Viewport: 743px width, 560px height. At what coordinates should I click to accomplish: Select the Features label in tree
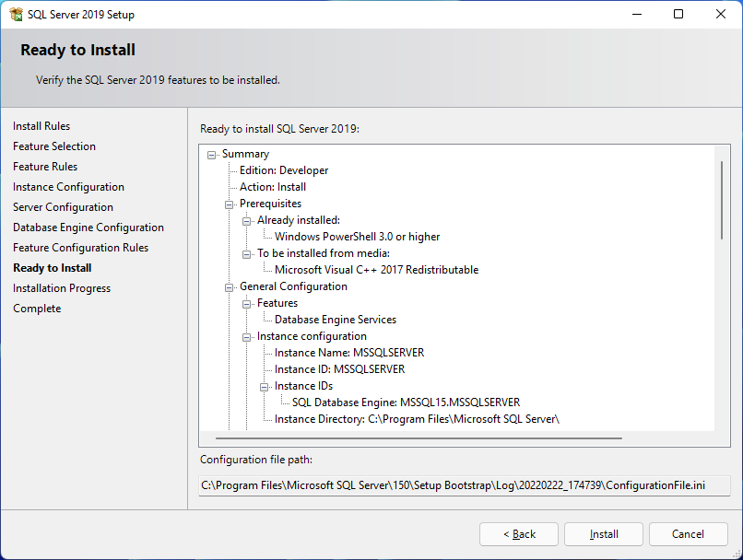pos(277,303)
